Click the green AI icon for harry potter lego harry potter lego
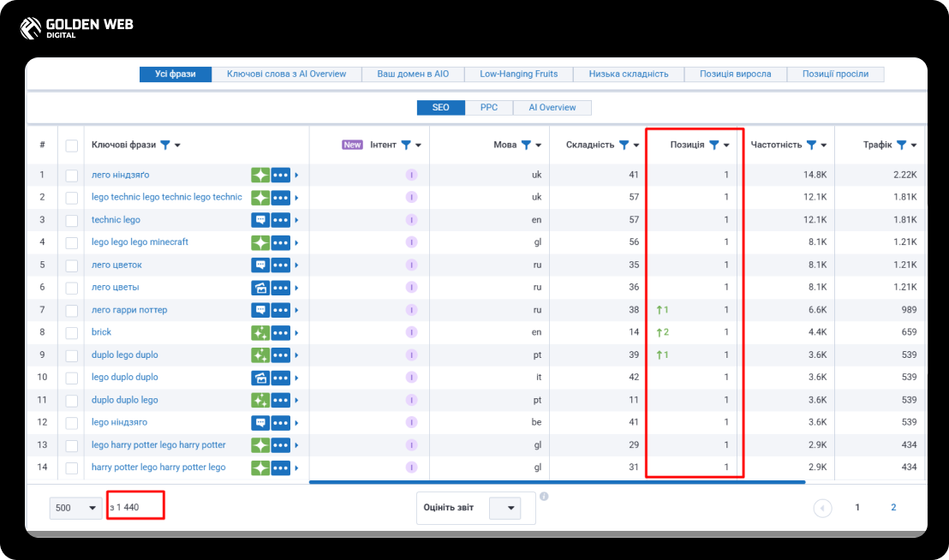Screen dimensions: 949x560 click(x=260, y=468)
